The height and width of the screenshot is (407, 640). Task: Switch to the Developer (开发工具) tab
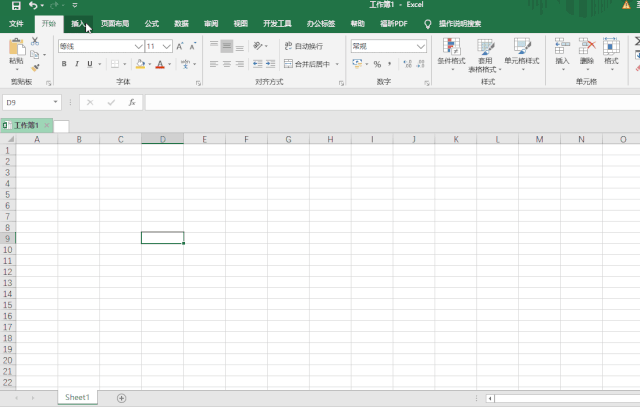(x=277, y=24)
